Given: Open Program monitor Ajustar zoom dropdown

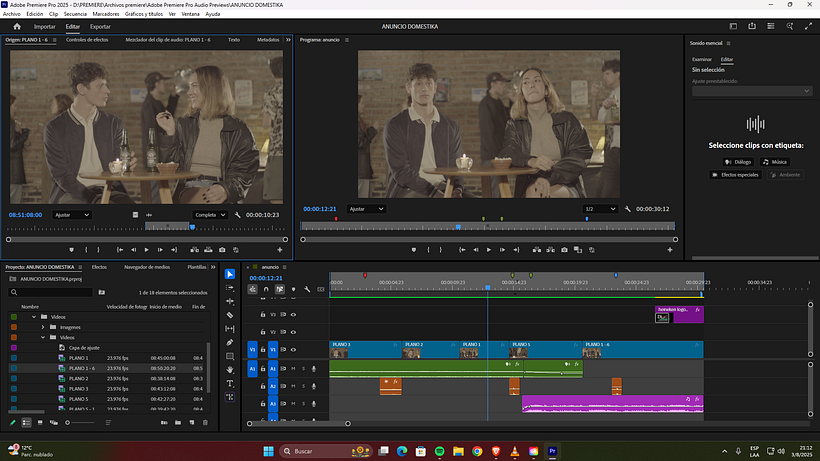Looking at the screenshot, I should tap(366, 209).
